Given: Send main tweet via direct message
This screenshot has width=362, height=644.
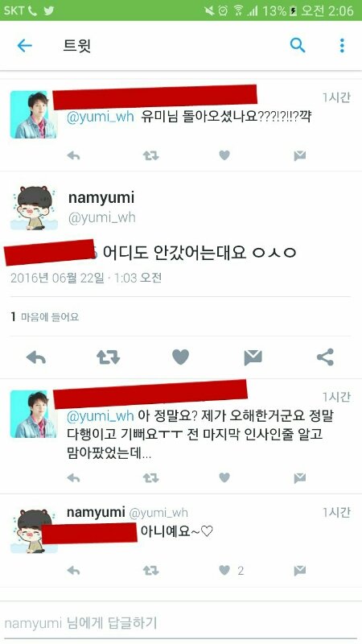Looking at the screenshot, I should pos(253,357).
